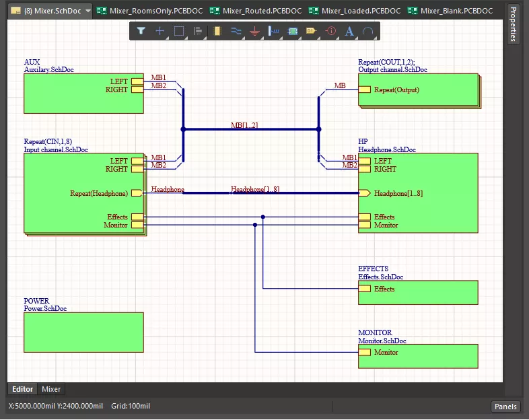Click the Repeat(Headphone) sheet entry port
The width and height of the screenshot is (529, 420).
(137, 193)
